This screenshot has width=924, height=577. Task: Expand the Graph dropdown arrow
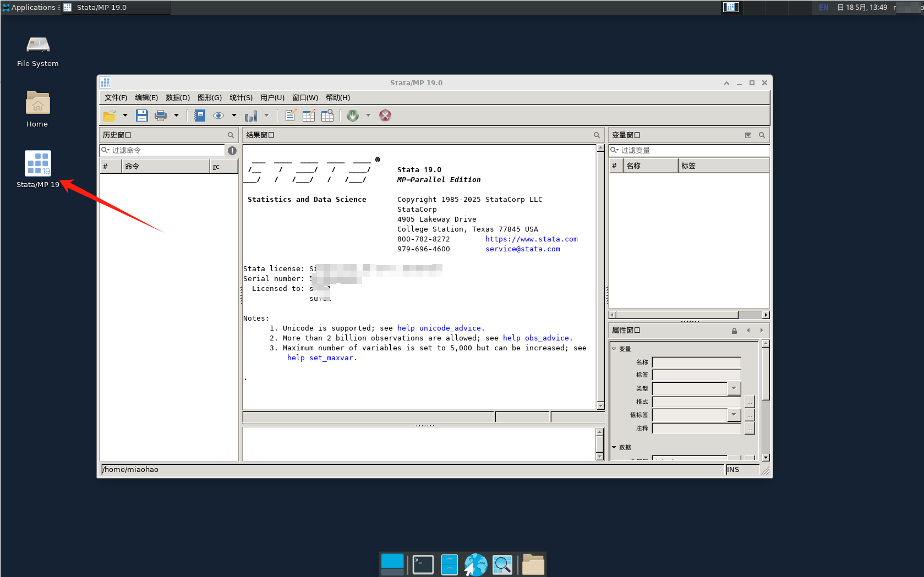tap(266, 116)
